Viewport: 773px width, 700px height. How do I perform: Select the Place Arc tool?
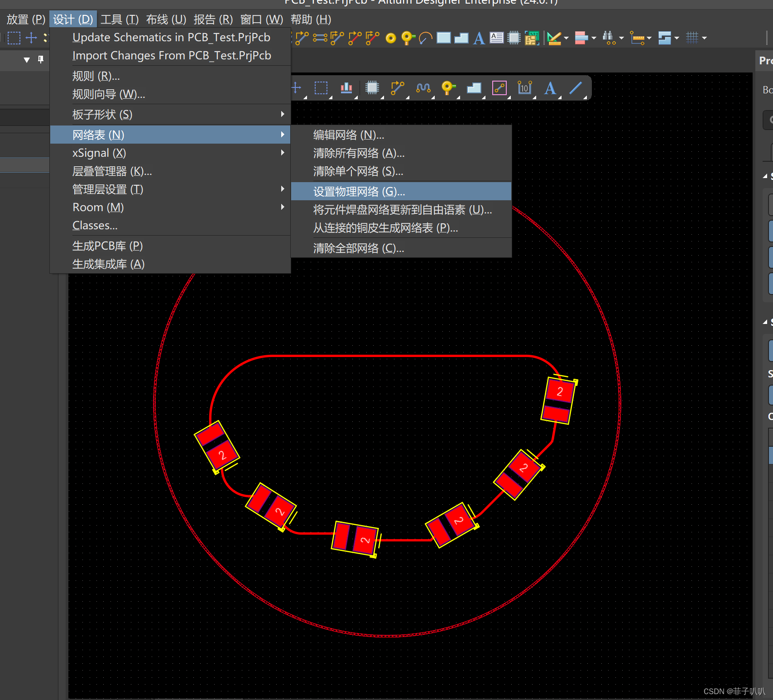[x=425, y=38]
